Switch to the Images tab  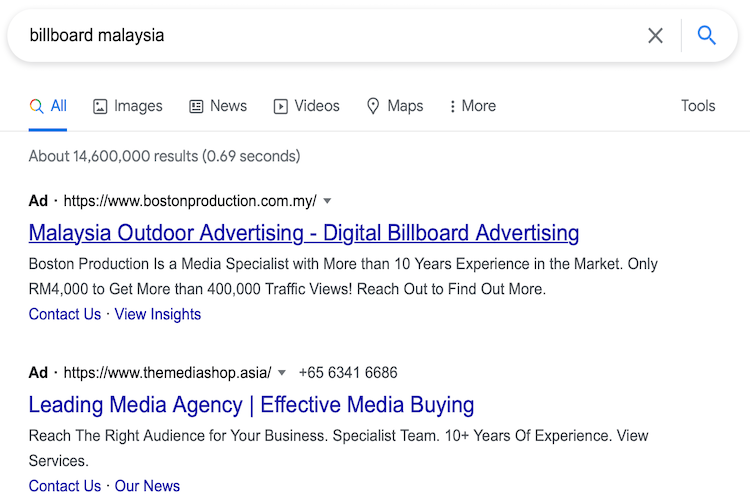pyautogui.click(x=128, y=106)
